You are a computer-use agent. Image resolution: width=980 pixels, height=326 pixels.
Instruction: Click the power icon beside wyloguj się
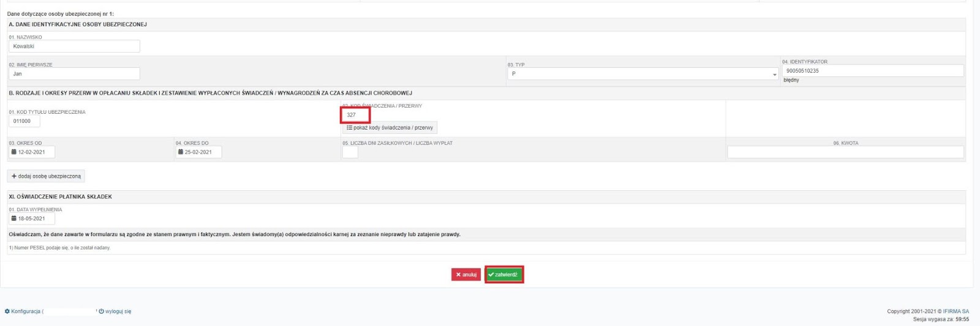pos(101,311)
